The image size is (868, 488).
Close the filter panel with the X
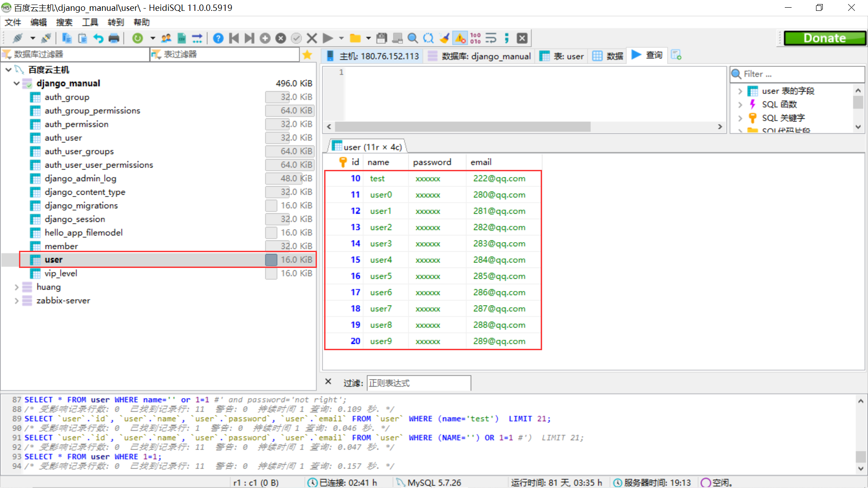[329, 382]
